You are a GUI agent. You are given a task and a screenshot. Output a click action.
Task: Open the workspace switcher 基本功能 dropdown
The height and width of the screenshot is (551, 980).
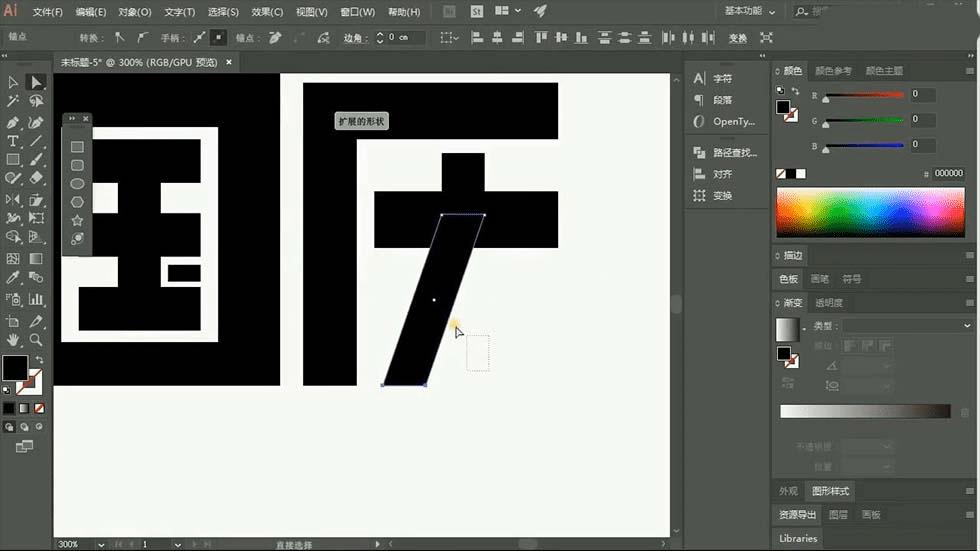coord(749,11)
